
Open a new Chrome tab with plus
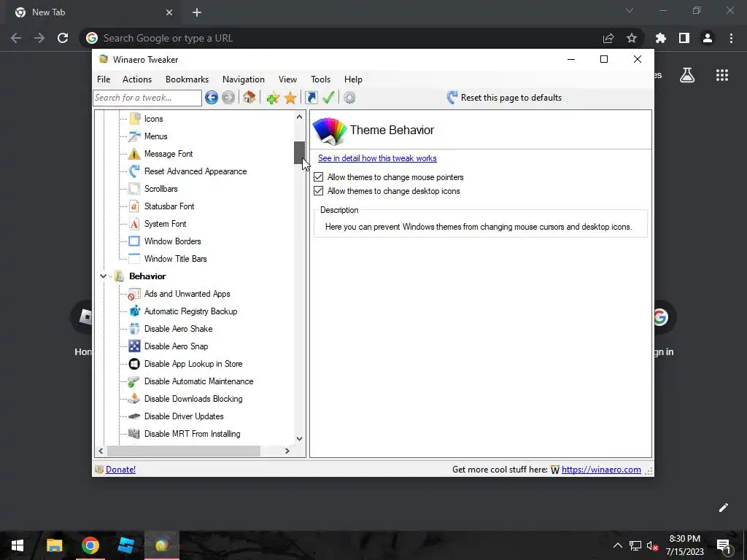pos(197,12)
